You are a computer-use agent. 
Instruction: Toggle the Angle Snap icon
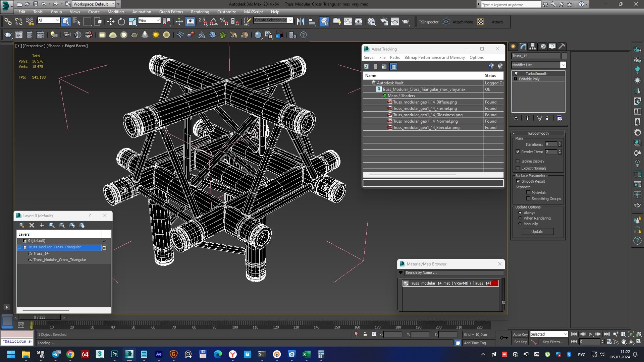(213, 22)
